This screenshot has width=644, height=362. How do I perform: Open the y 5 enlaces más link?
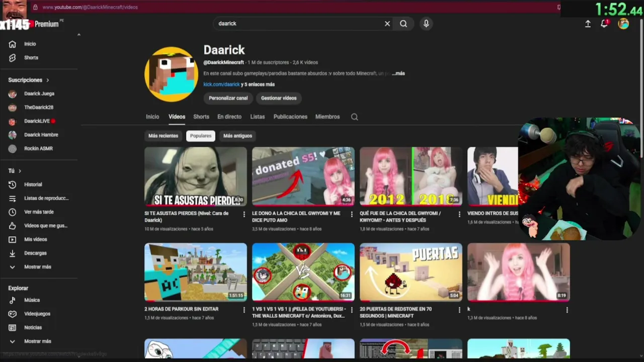coord(258,84)
